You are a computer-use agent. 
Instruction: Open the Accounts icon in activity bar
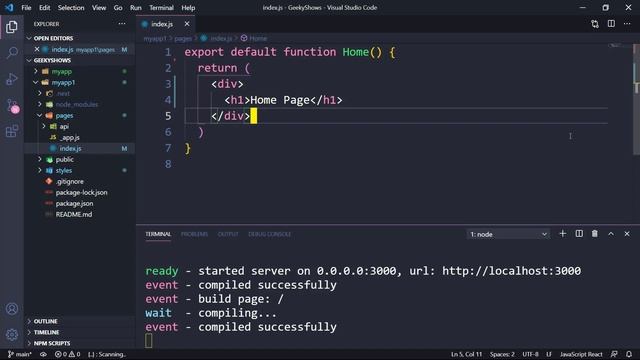tap(12, 309)
